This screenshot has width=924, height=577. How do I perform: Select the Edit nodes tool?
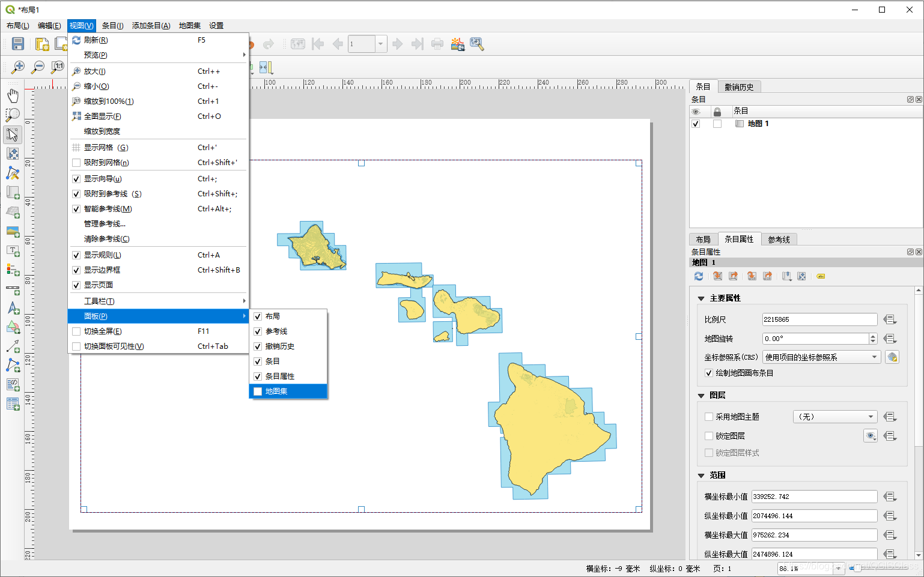[x=13, y=173]
